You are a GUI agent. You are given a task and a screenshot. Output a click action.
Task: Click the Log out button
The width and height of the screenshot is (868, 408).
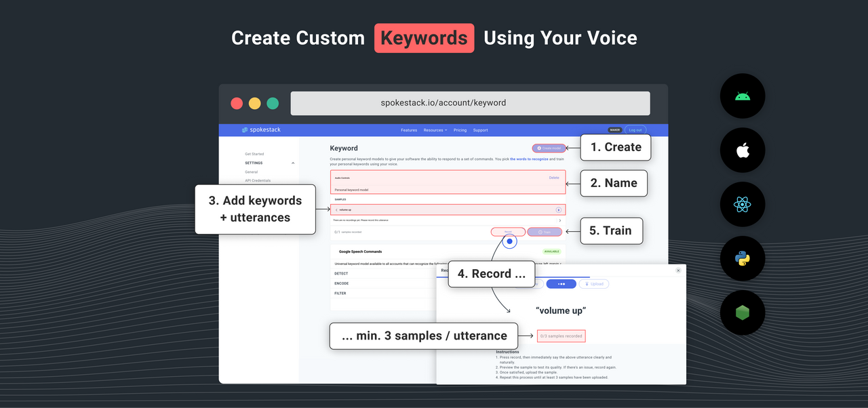click(635, 130)
